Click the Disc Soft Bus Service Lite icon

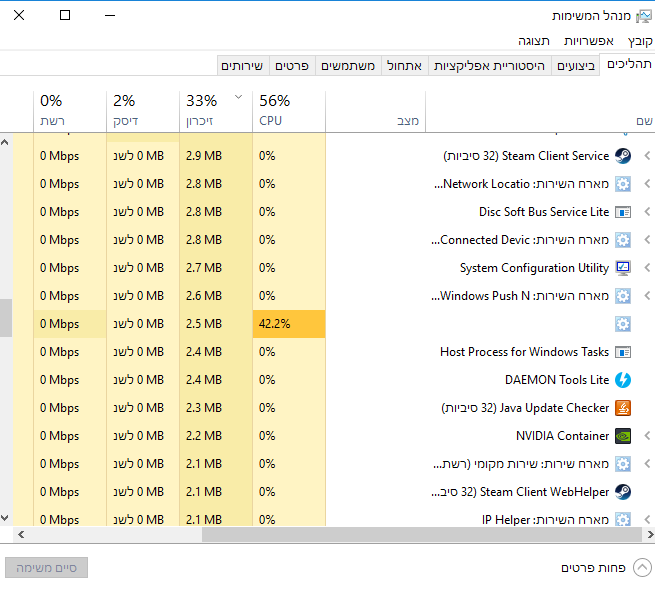click(623, 212)
